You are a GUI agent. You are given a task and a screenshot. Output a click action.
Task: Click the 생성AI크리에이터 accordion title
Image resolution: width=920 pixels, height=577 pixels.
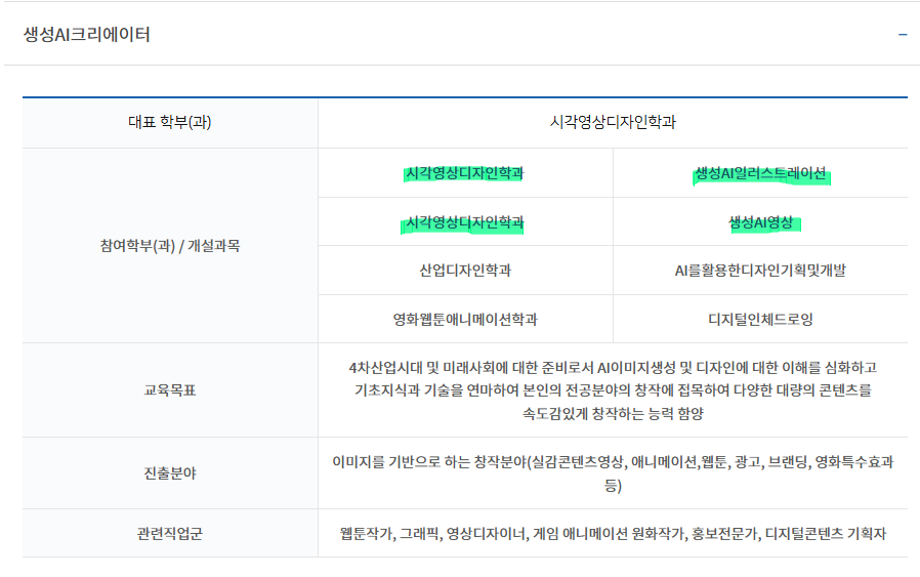(x=87, y=35)
